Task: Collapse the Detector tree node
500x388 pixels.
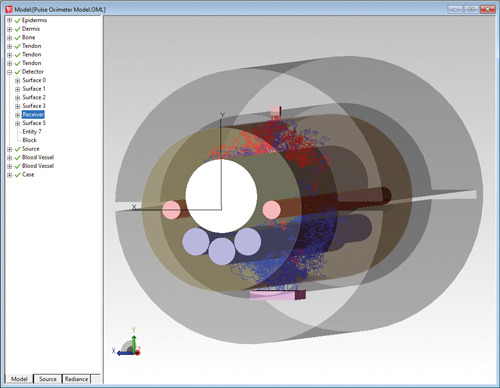Action: (10, 72)
